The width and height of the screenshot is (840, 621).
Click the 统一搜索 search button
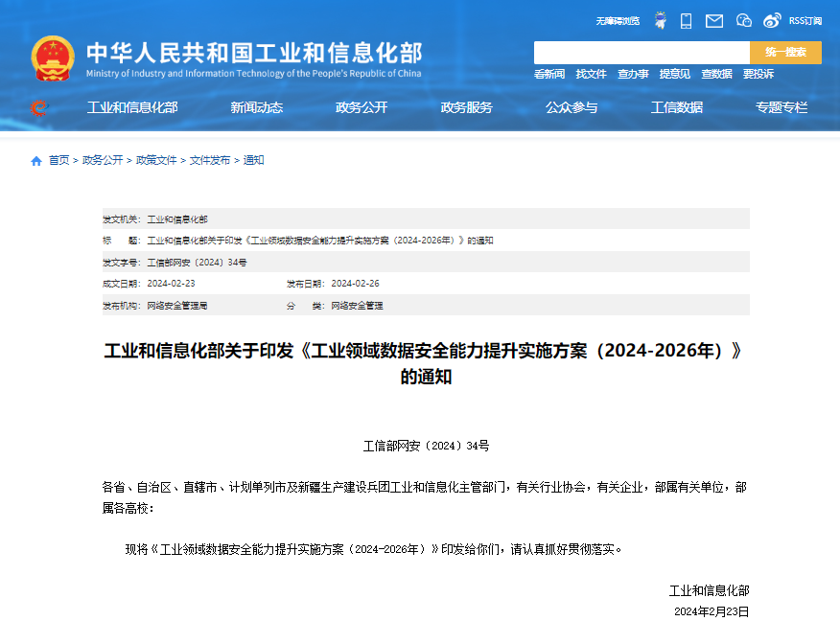click(785, 53)
